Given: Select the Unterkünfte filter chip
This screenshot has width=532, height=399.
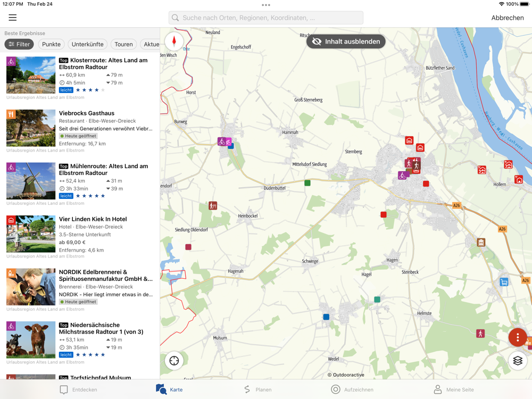Looking at the screenshot, I should (x=88, y=44).
